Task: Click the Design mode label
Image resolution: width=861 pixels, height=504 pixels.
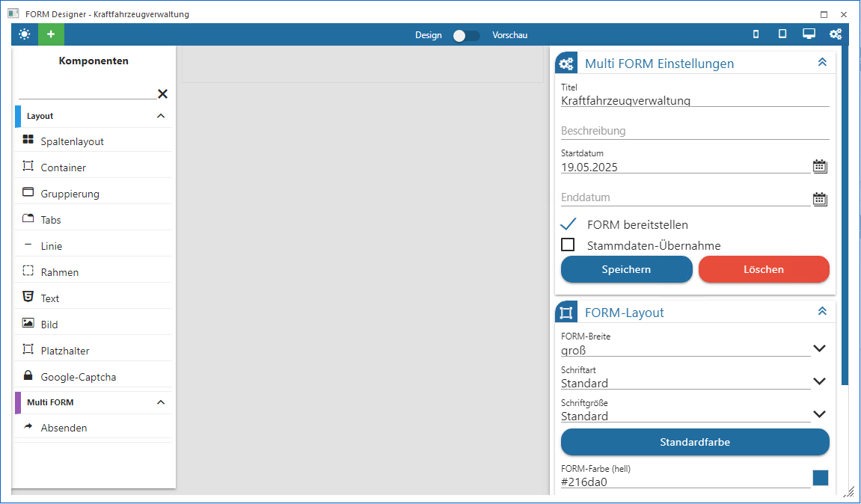Action: coord(429,35)
